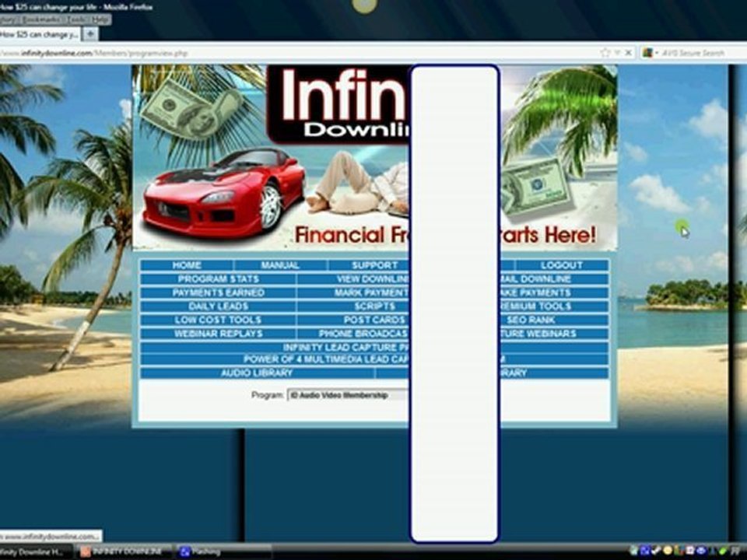Open a new tab with the plus button
The image size is (747, 560).
click(x=89, y=33)
